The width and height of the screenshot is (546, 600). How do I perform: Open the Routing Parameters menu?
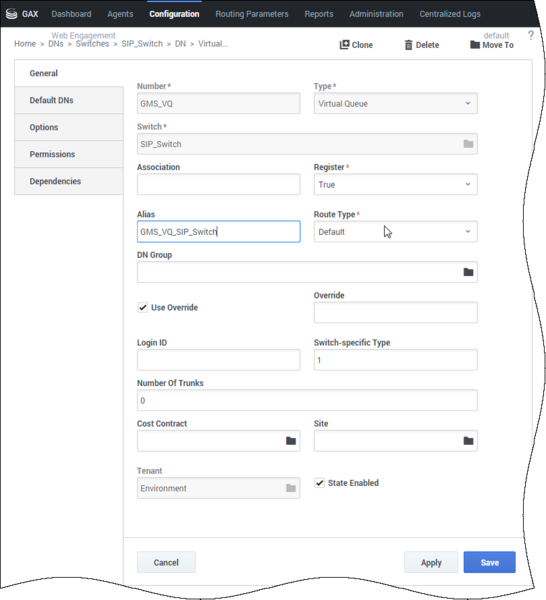252,14
